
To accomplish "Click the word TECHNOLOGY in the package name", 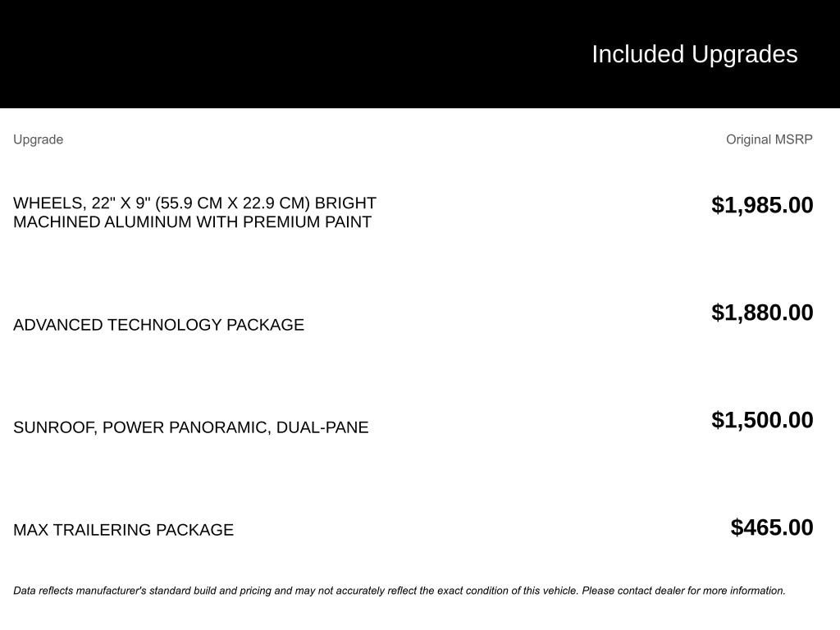I will point(165,325).
